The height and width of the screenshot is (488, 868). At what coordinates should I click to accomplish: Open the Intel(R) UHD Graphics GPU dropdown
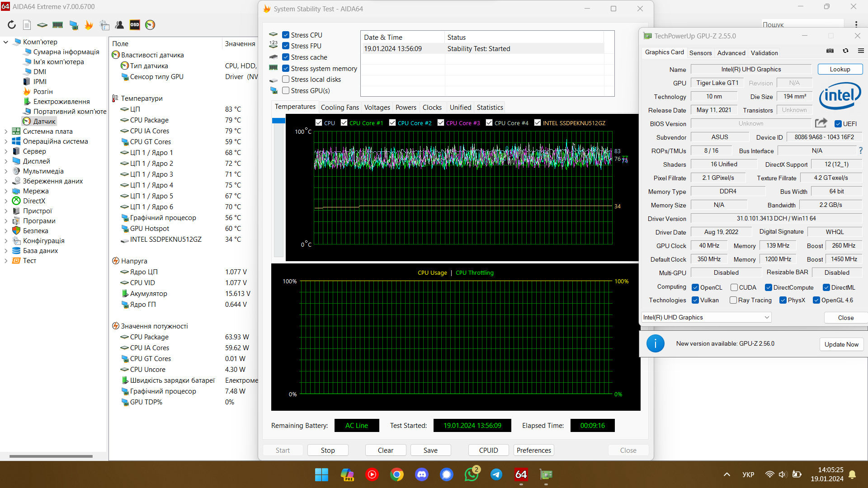tap(707, 318)
